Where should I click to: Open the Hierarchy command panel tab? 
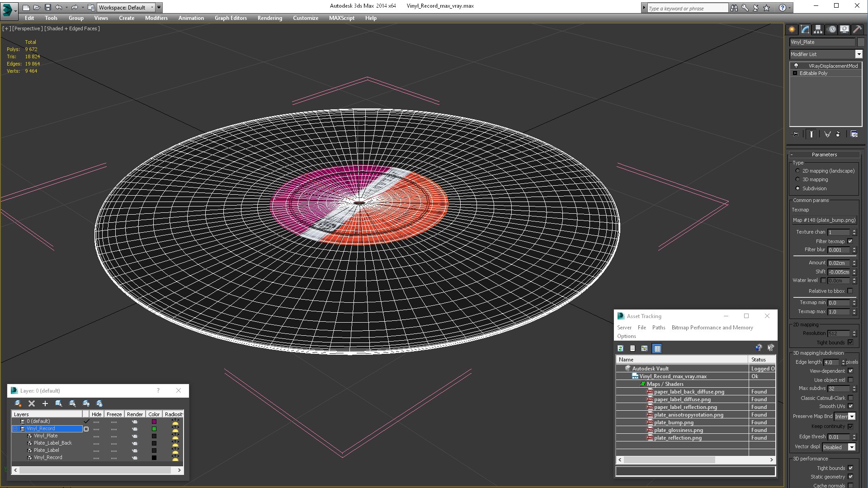(818, 29)
